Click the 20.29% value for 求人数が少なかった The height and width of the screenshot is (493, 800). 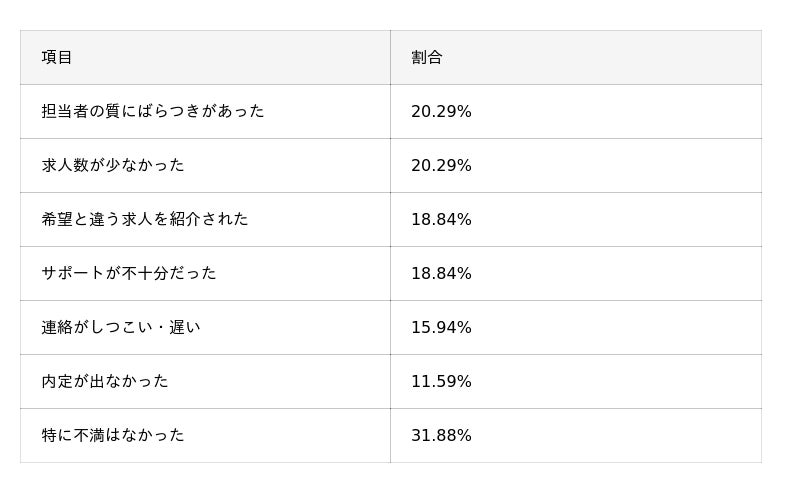441,165
